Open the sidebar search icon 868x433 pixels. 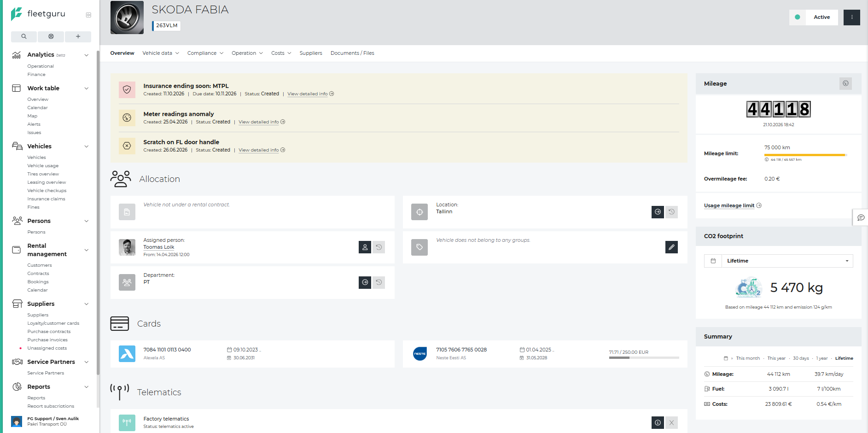24,36
